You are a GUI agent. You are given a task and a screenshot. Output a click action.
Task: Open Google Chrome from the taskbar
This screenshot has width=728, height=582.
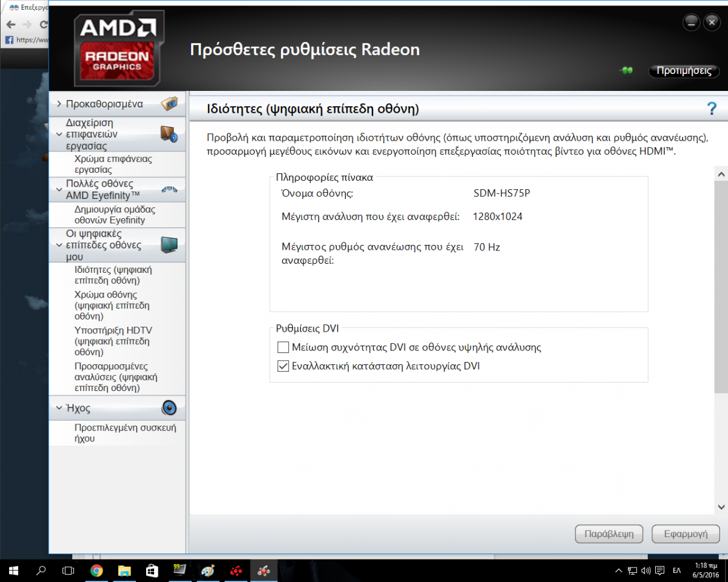[x=96, y=570]
